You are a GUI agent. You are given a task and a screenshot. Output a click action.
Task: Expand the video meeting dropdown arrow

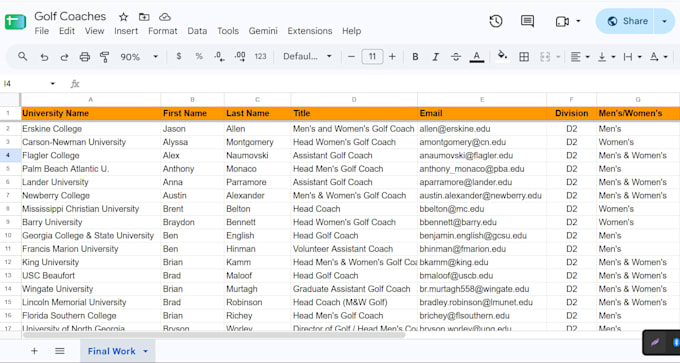tap(578, 21)
